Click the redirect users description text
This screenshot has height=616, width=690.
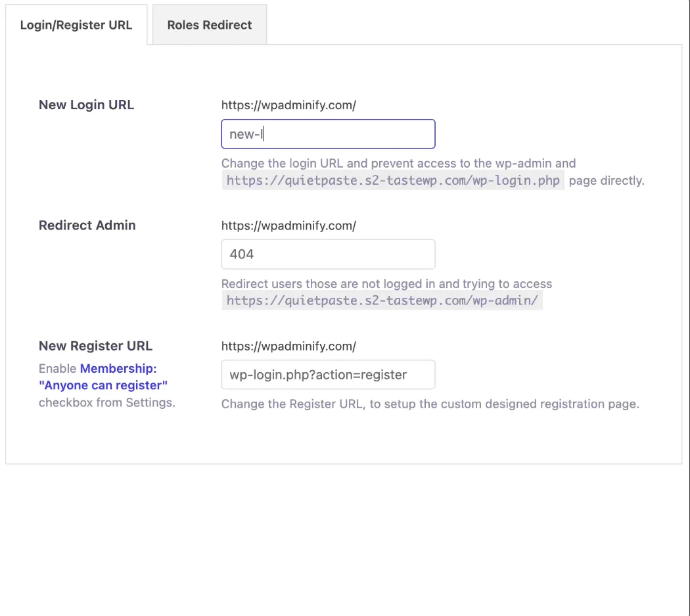[x=386, y=284]
